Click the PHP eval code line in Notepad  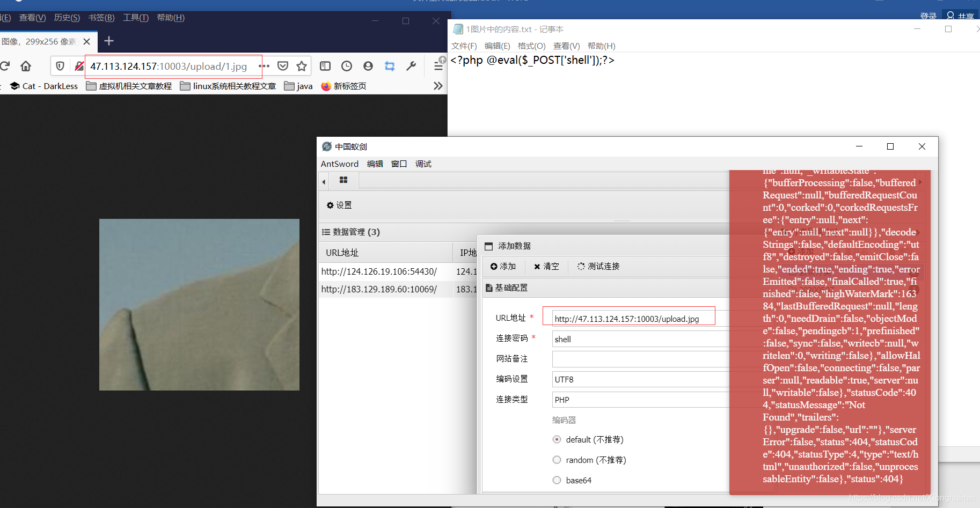point(532,60)
